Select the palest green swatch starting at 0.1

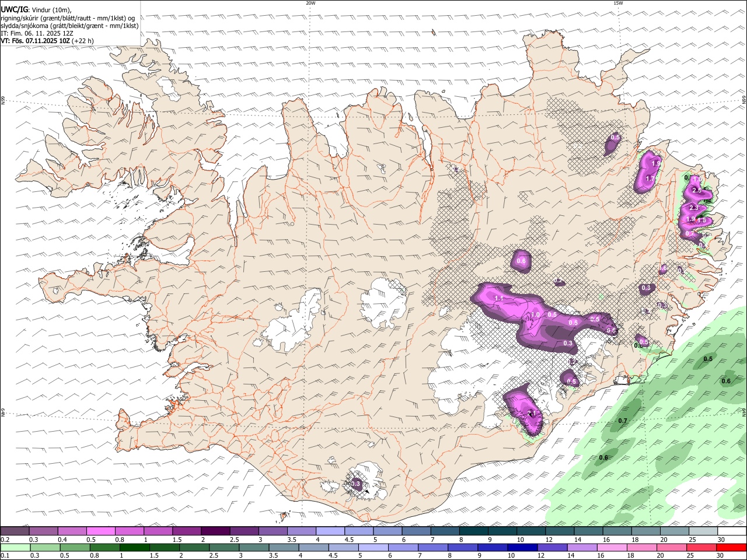pos(15,547)
